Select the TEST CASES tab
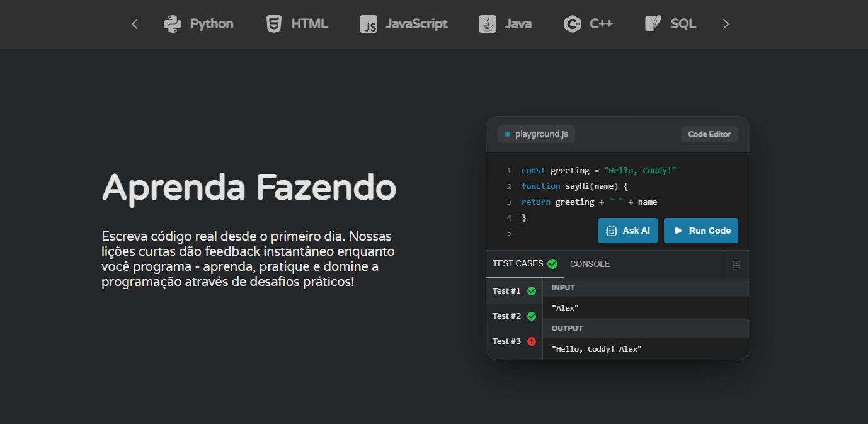 pyautogui.click(x=518, y=264)
